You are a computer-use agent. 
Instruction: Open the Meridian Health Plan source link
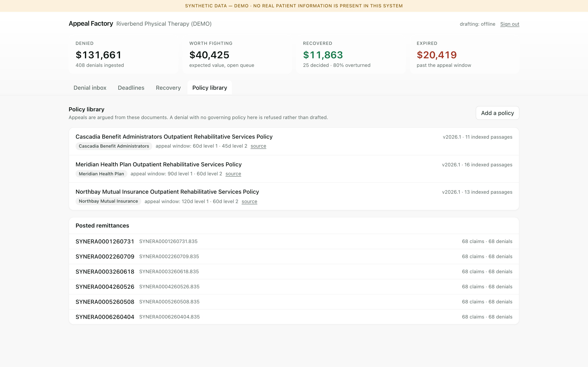(233, 174)
